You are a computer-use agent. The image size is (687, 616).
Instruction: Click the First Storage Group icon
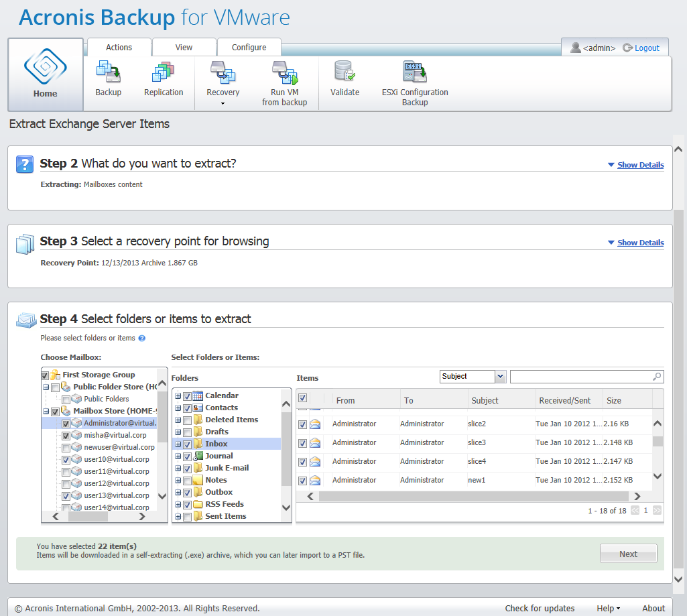pyautogui.click(x=55, y=375)
